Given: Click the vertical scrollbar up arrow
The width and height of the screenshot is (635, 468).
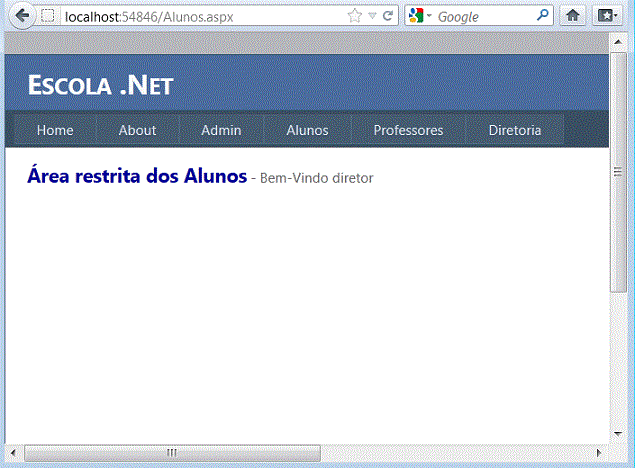Looking at the screenshot, I should tap(618, 42).
